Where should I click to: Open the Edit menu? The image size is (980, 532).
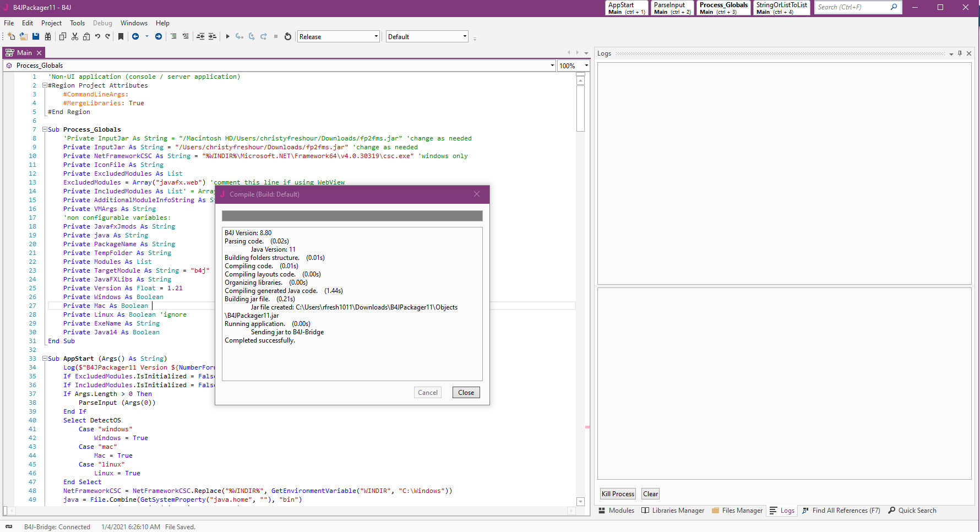[x=28, y=23]
